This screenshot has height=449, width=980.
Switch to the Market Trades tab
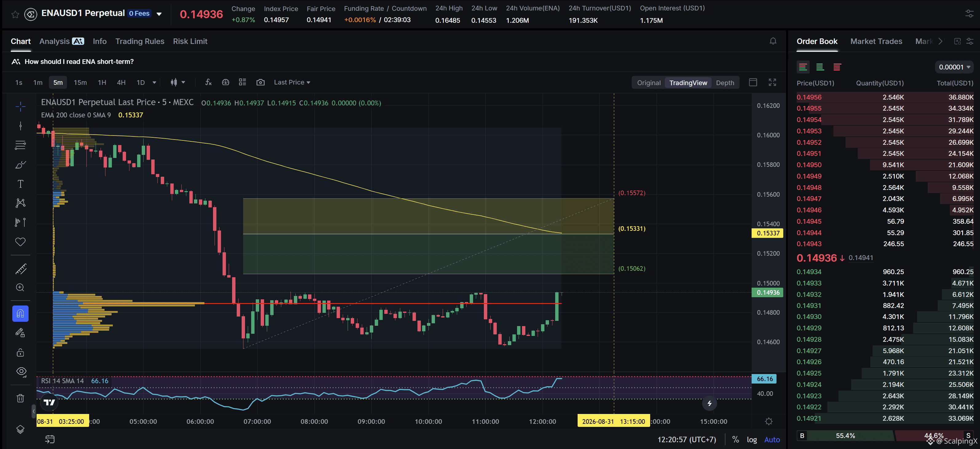876,41
